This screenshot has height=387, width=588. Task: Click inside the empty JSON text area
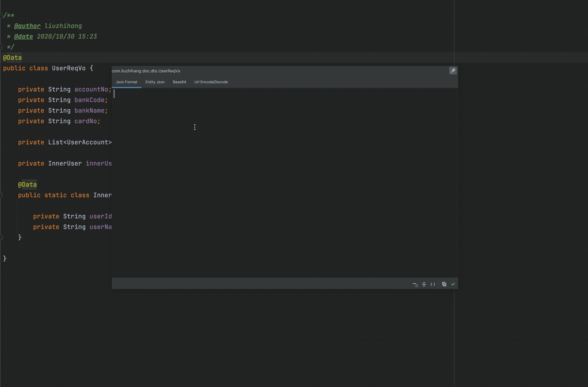pyautogui.click(x=285, y=183)
